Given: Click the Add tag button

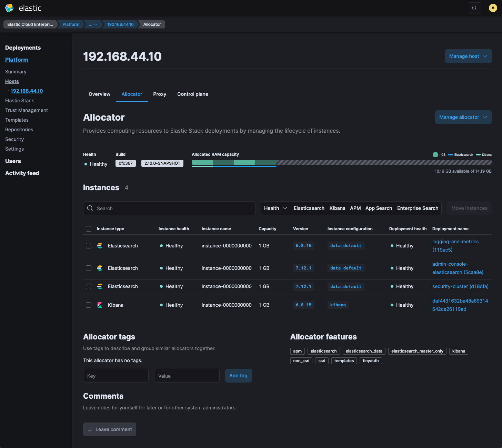Looking at the screenshot, I should 238,376.
